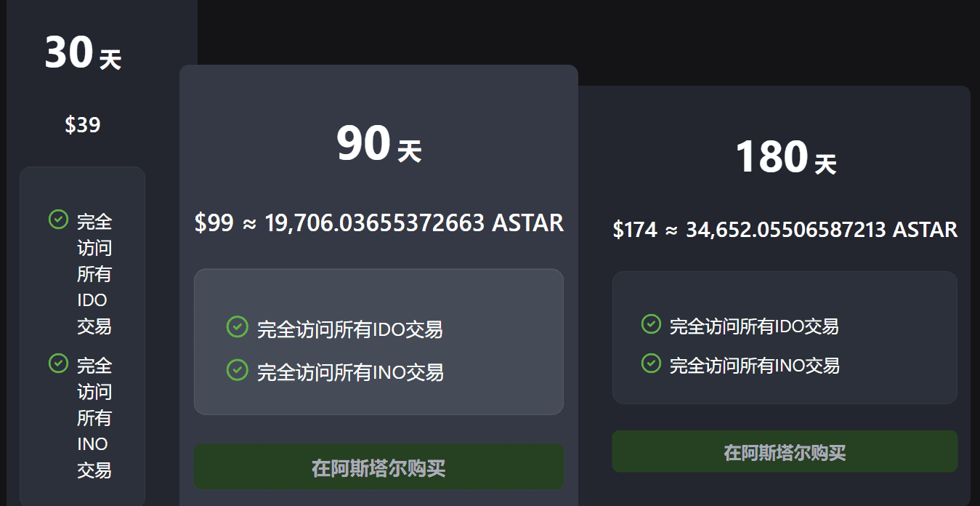The height and width of the screenshot is (506, 980).
Task: Click the INO checkmark icon in 90-day plan
Action: [x=238, y=370]
